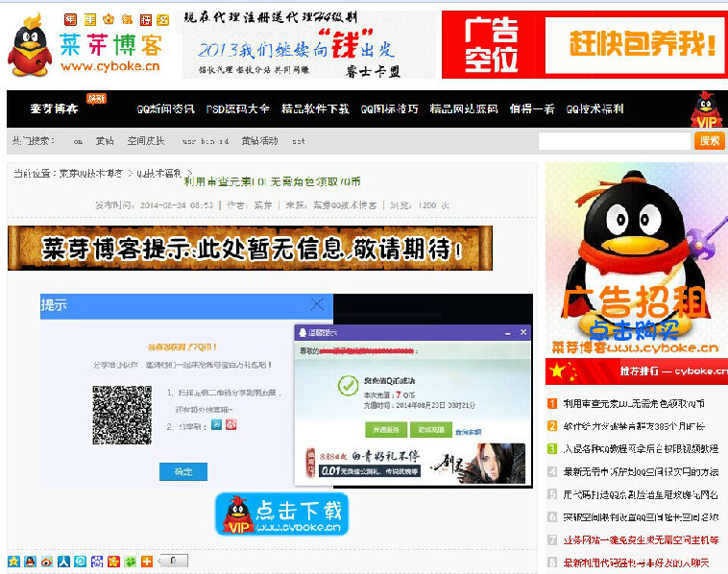This screenshot has width=728, height=574.
Task: Share article to QZone star icon
Action: tap(14, 562)
